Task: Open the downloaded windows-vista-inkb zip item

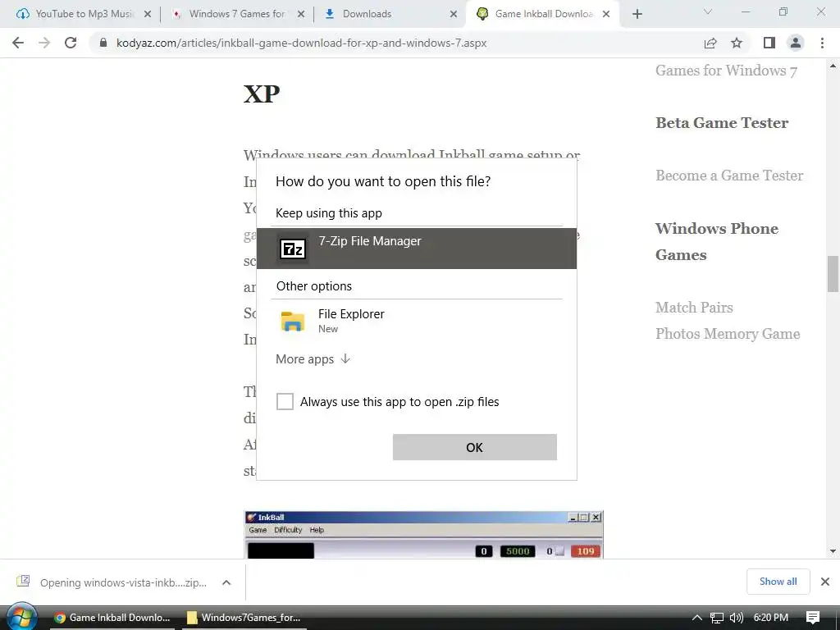Action: pyautogui.click(x=112, y=582)
